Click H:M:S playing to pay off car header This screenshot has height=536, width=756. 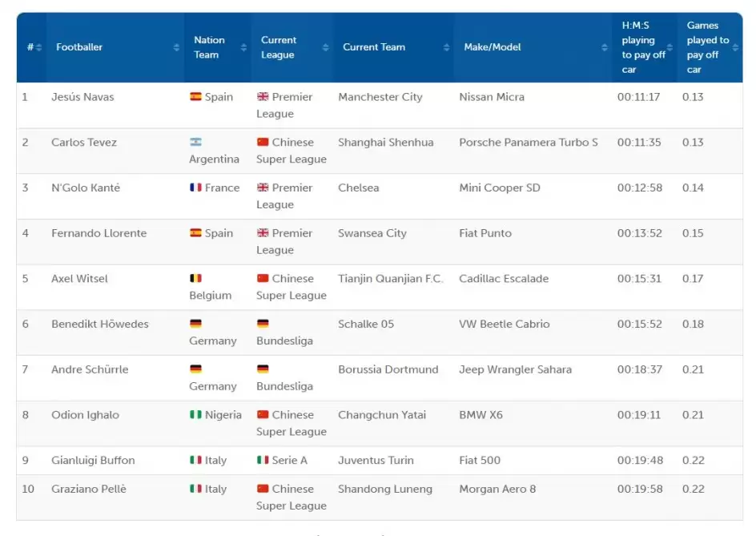click(643, 47)
